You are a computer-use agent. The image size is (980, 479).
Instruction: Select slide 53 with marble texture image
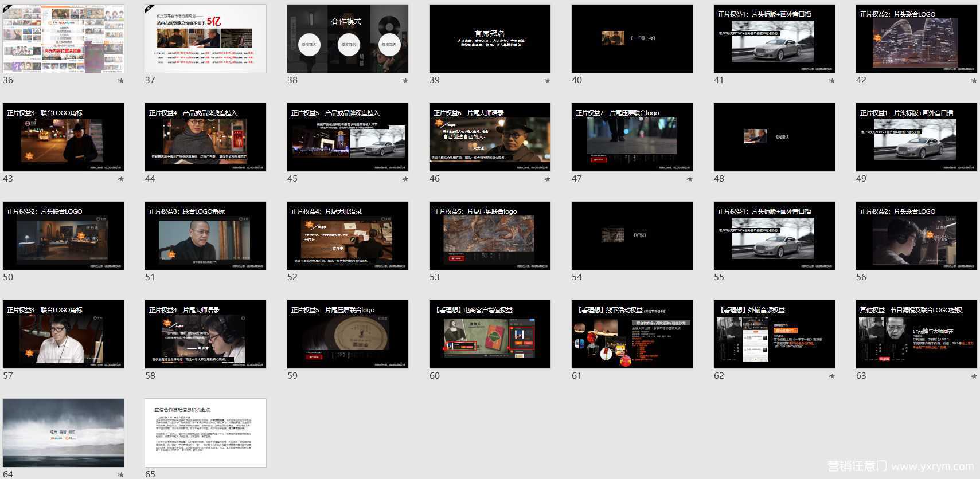[490, 235]
